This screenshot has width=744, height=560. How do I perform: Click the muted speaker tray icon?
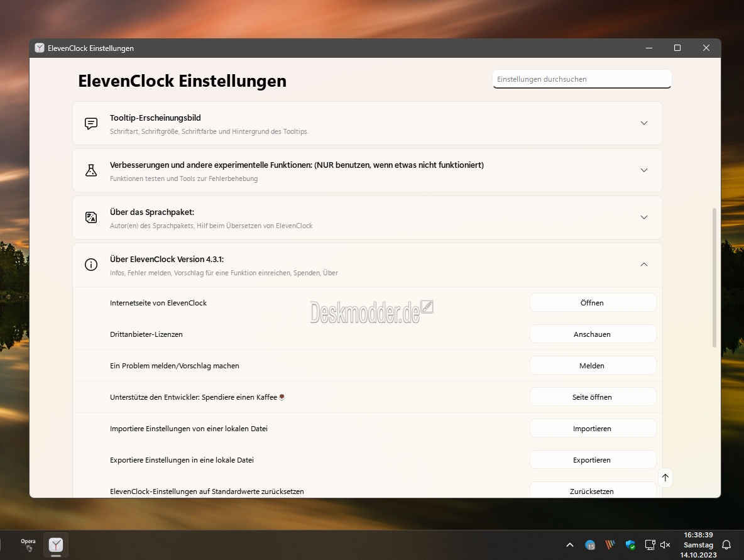tap(665, 545)
